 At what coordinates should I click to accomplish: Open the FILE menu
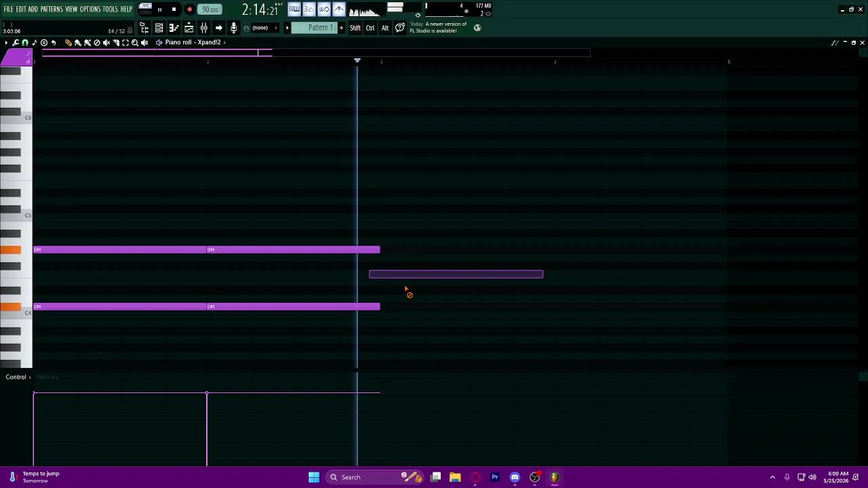coord(8,9)
